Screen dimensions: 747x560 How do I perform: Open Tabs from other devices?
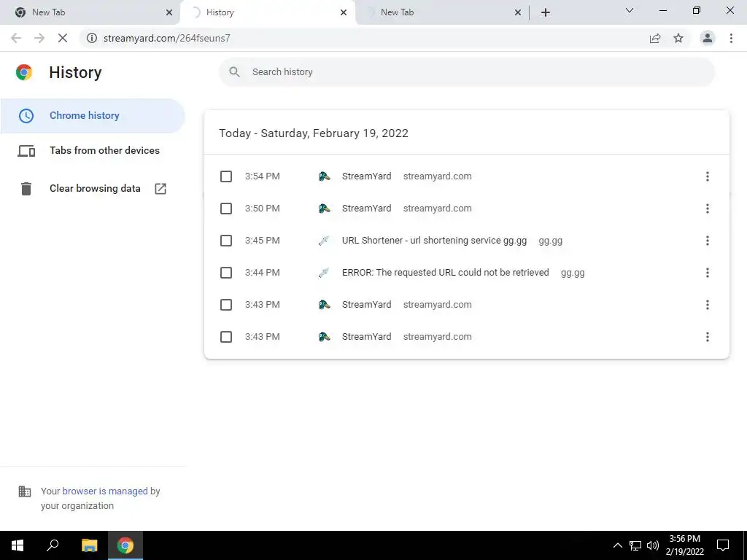pyautogui.click(x=93, y=150)
